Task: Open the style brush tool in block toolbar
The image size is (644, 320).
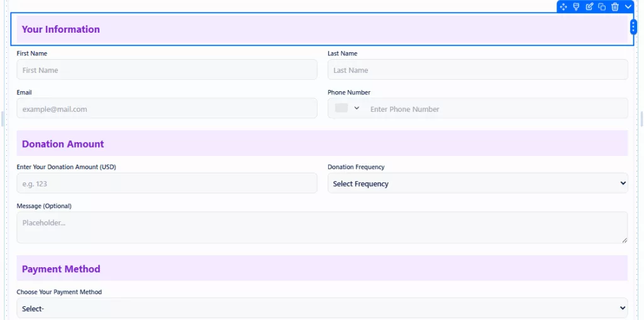Action: [576, 7]
